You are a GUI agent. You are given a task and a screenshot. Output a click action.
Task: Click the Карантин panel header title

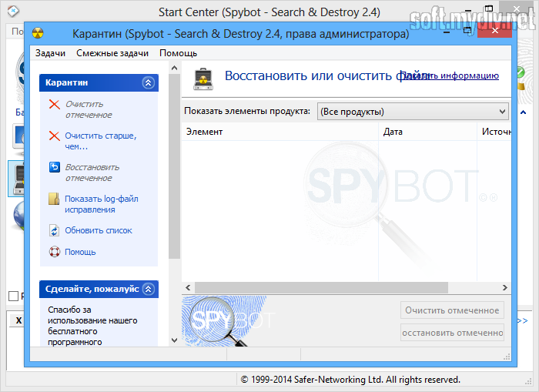pyautogui.click(x=66, y=82)
